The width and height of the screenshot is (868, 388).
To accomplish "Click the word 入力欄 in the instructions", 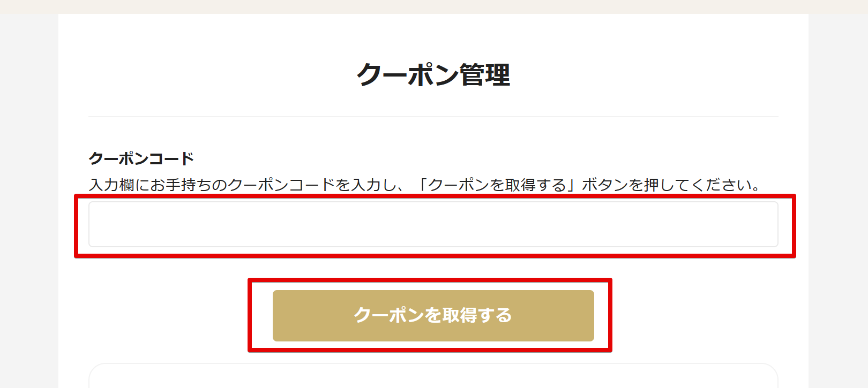I will click(x=111, y=185).
